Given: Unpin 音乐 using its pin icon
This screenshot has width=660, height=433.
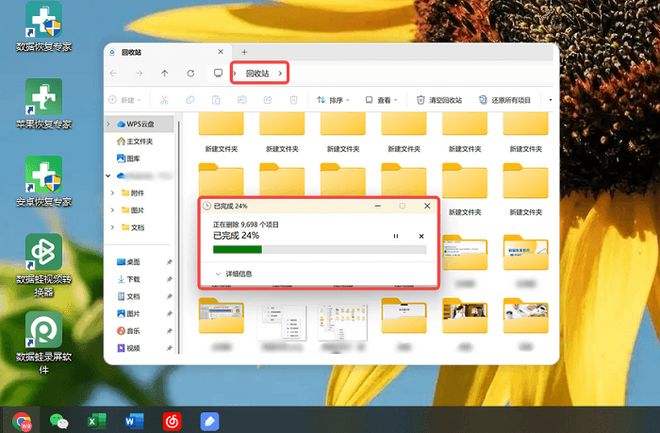Looking at the screenshot, I should pyautogui.click(x=169, y=331).
